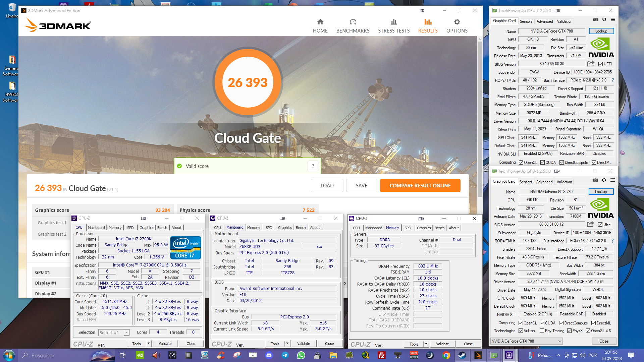Take screenshot in bottom GPU-Z window

(x=595, y=180)
